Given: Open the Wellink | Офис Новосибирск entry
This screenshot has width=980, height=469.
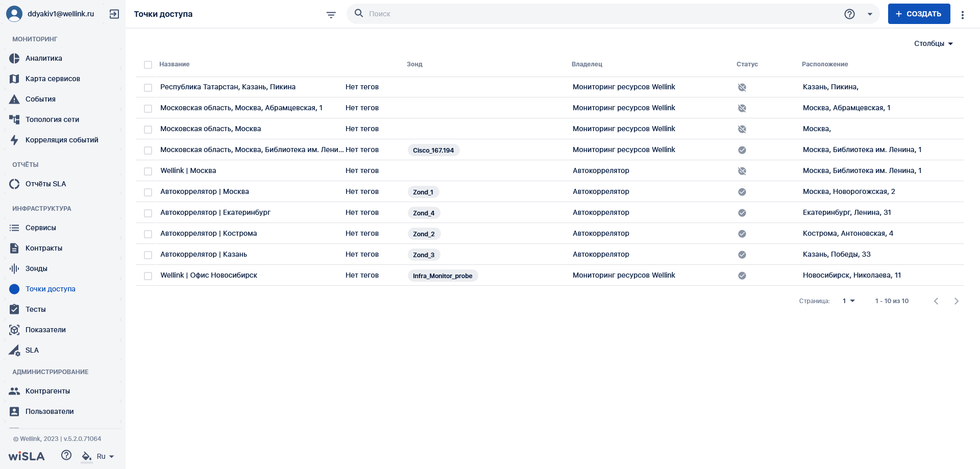Looking at the screenshot, I should tap(209, 275).
